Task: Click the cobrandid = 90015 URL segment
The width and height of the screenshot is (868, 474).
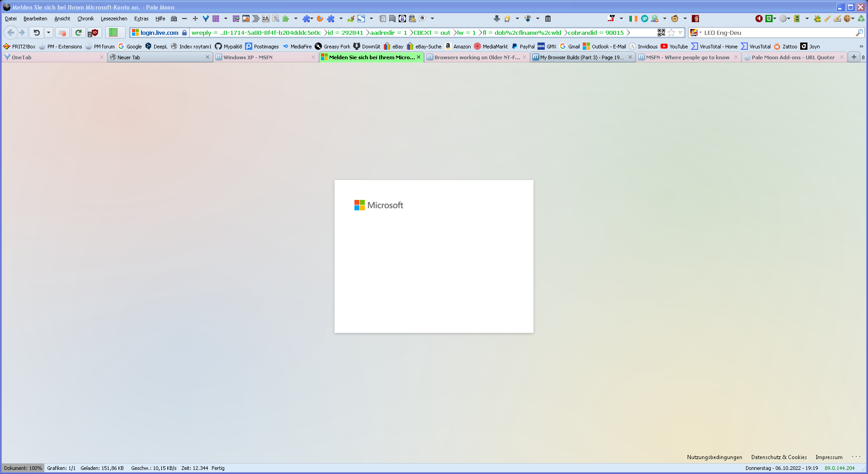Action: [x=596, y=33]
